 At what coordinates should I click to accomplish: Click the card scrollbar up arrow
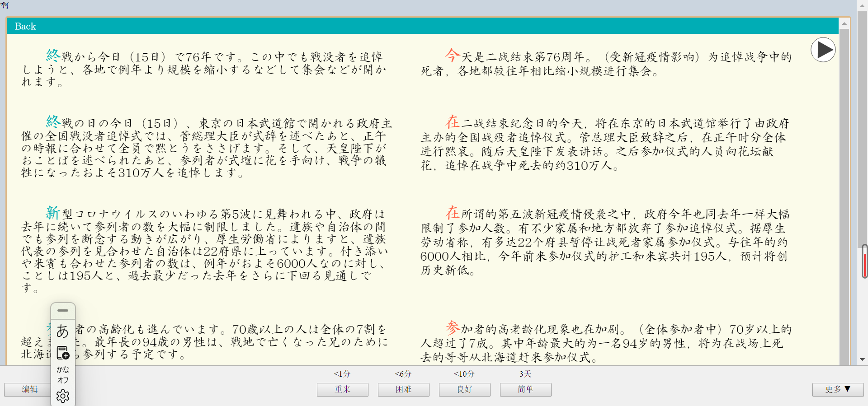coord(844,23)
